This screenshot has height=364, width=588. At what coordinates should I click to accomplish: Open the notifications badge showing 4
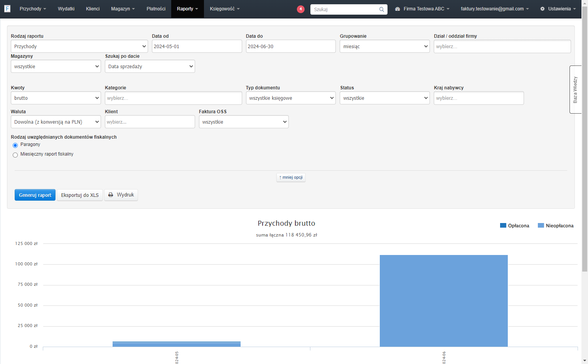(301, 9)
